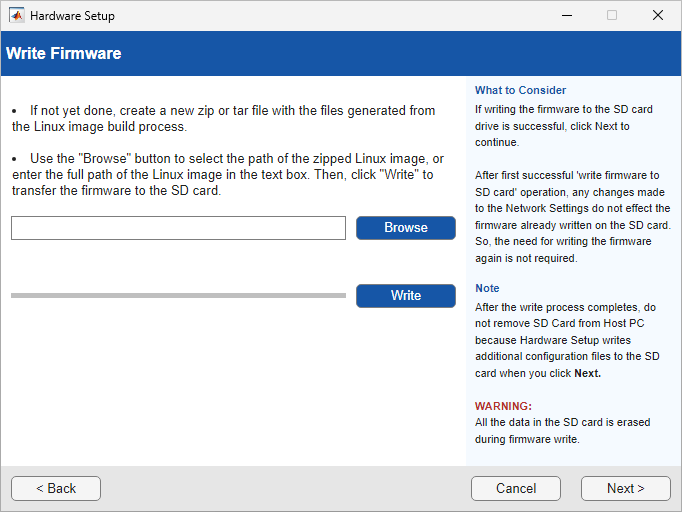Click the "Note" heading in sidebar
This screenshot has width=682, height=512.
coord(487,288)
